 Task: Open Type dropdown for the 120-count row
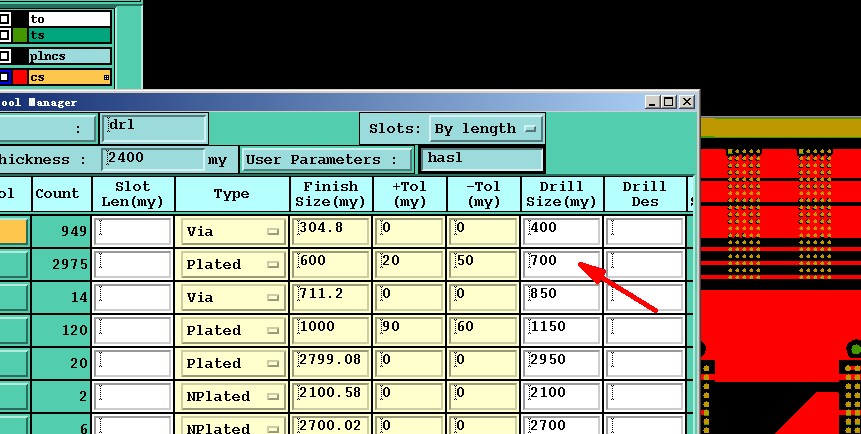pyautogui.click(x=233, y=330)
